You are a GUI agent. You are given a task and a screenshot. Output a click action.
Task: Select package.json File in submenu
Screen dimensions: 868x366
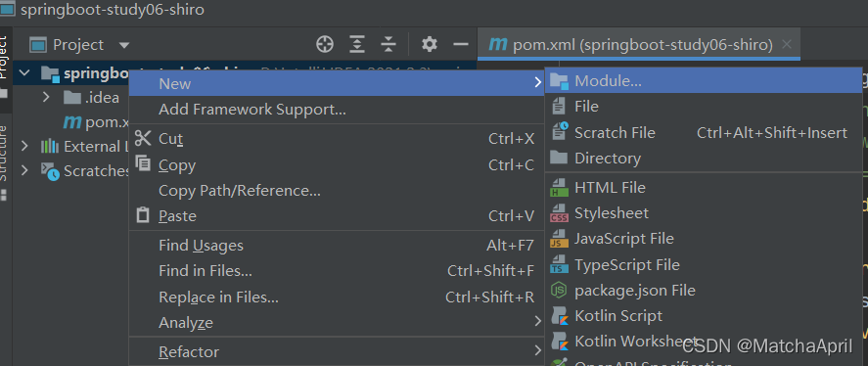(x=704, y=290)
